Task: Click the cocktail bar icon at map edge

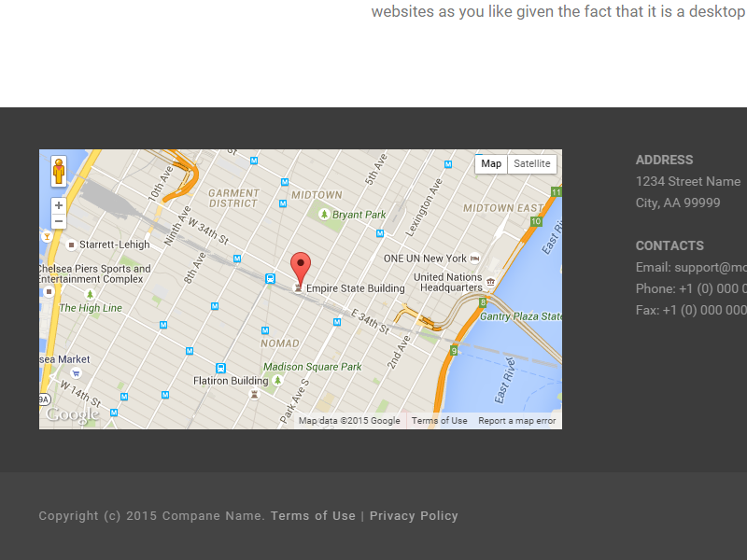Action: point(47,236)
